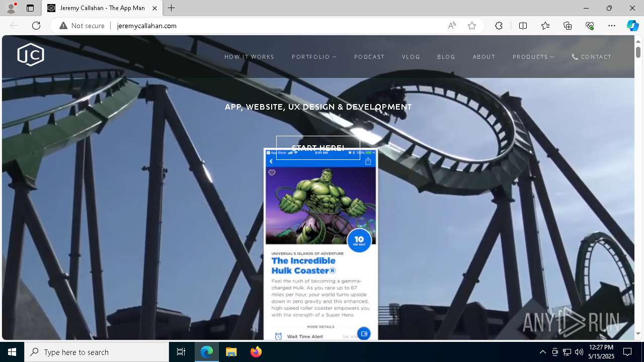Open File Explorer from taskbar

[x=231, y=352]
